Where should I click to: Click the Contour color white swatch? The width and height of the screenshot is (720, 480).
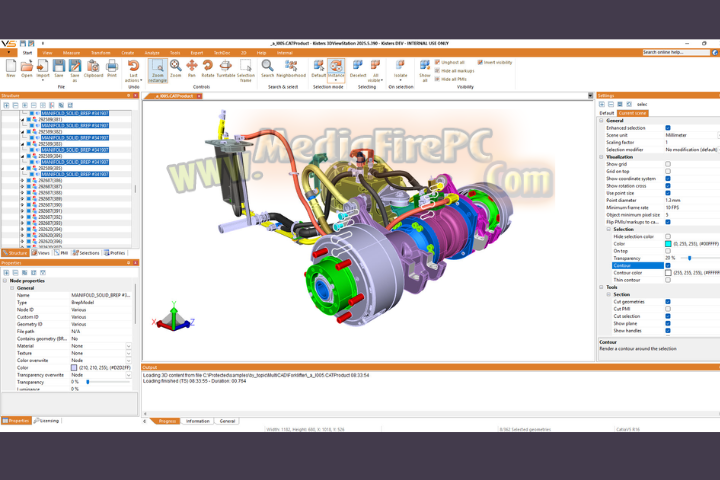tap(668, 273)
